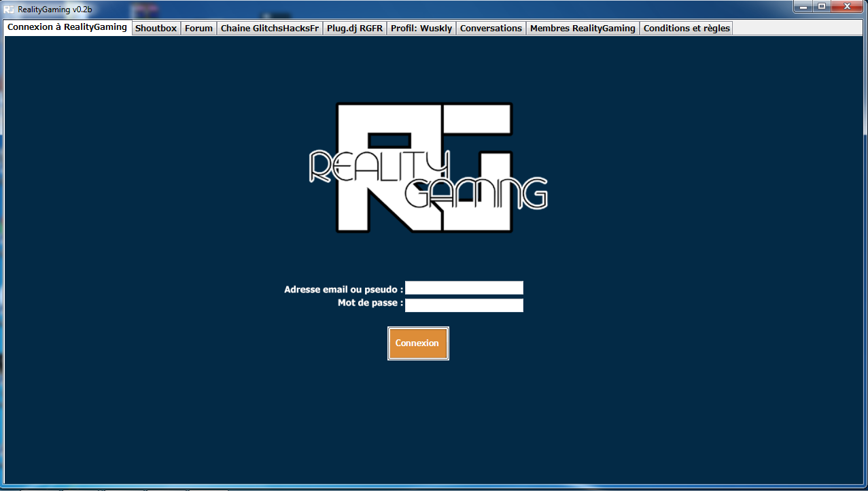Image resolution: width=868 pixels, height=491 pixels.
Task: Click the 'Mot de passe :' label
Action: point(370,303)
